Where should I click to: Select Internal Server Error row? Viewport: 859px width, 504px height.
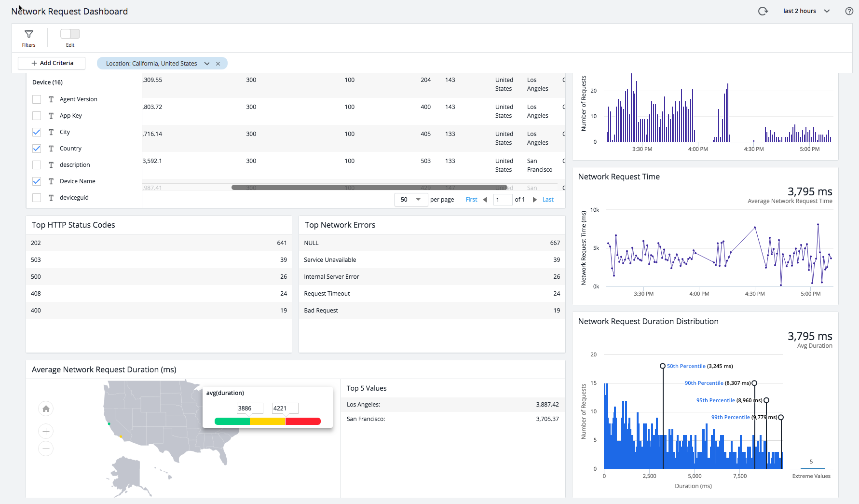pyautogui.click(x=432, y=277)
